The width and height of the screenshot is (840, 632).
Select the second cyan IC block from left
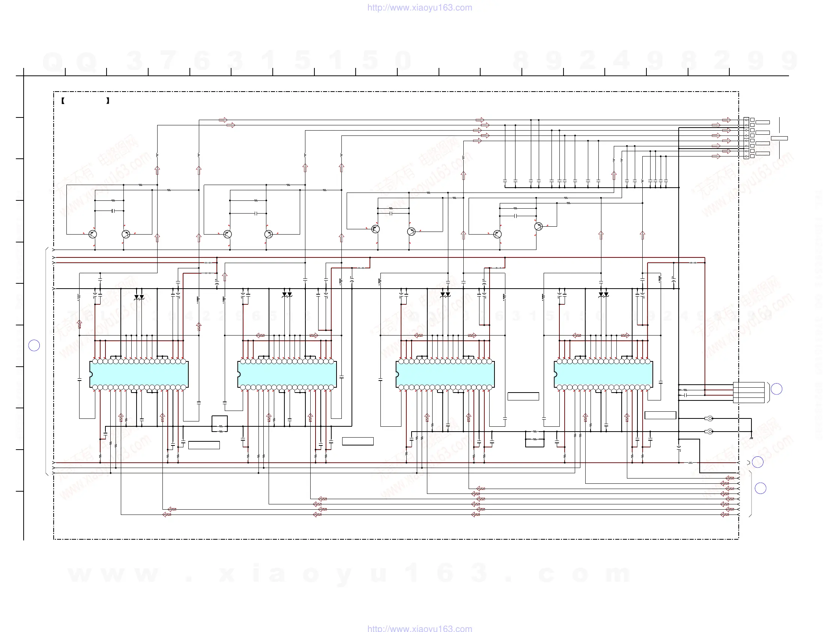coord(287,374)
